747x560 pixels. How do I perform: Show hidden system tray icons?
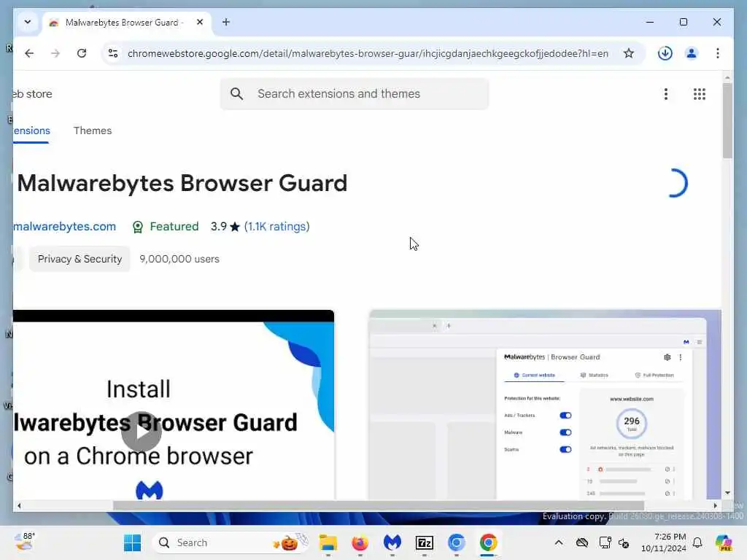(559, 542)
